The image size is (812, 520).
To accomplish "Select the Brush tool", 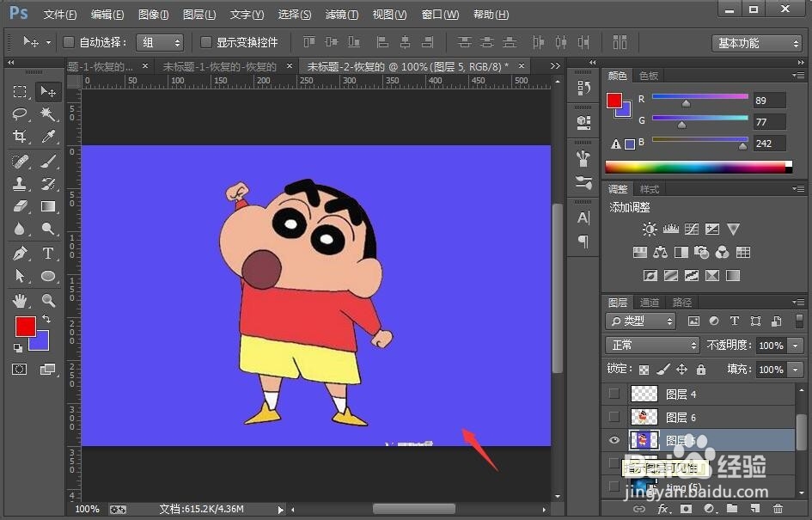I will 48,162.
